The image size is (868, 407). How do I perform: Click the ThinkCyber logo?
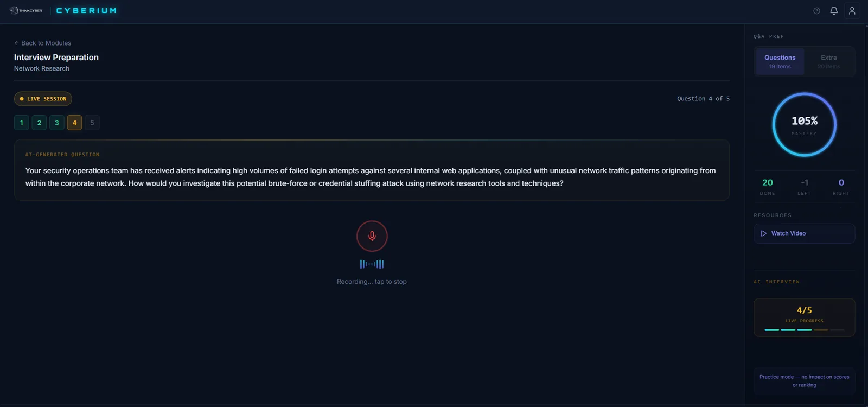(26, 10)
